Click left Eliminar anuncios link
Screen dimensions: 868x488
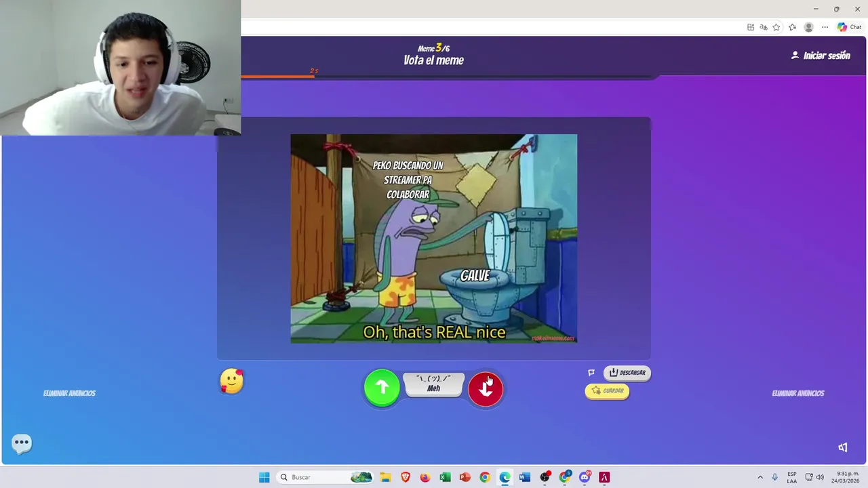pos(69,393)
